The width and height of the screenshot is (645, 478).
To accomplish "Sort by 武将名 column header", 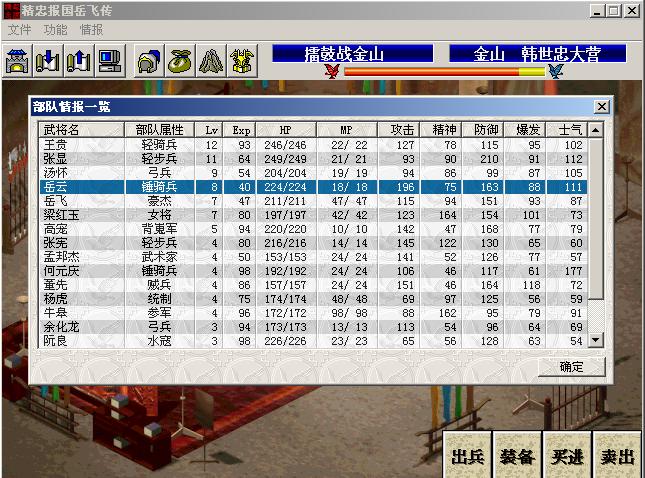I will [81, 130].
